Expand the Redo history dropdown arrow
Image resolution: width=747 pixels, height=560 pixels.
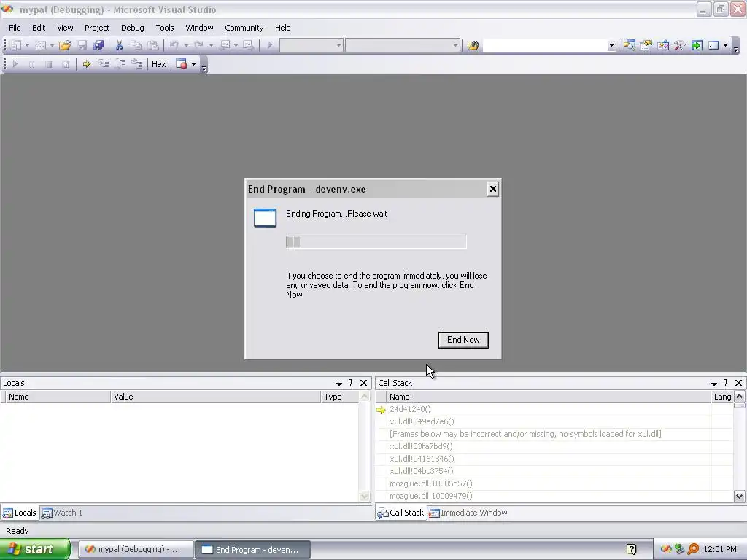point(211,45)
